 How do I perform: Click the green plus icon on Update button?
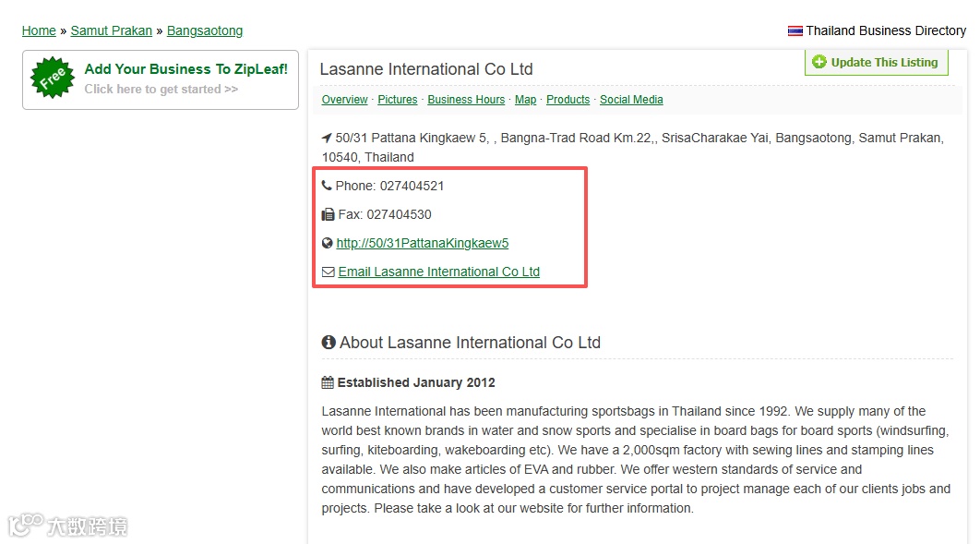(x=819, y=62)
